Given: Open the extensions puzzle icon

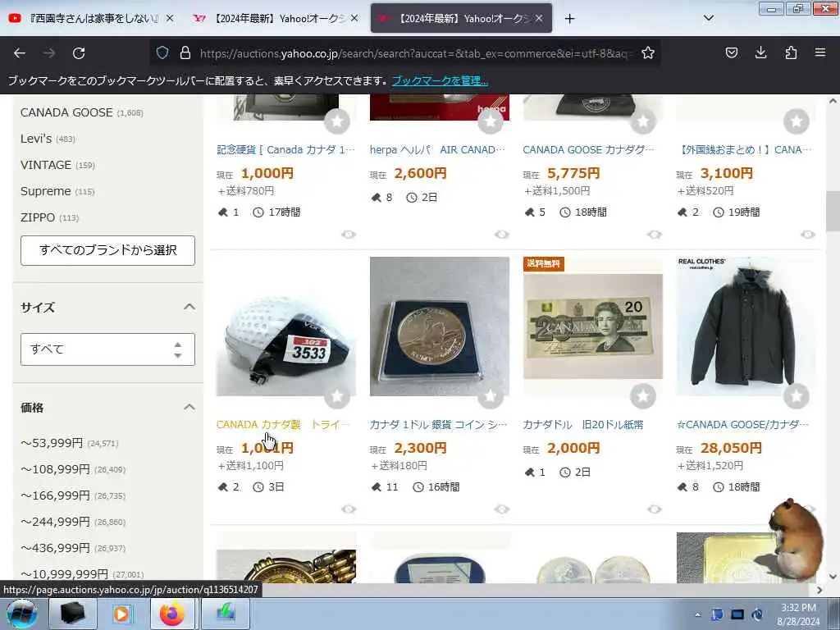Looking at the screenshot, I should tap(791, 52).
